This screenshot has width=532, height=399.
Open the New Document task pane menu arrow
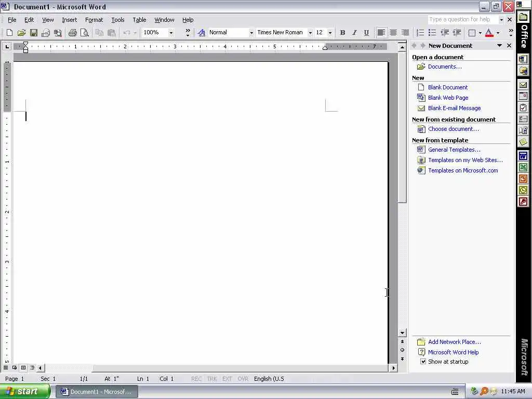click(x=499, y=46)
